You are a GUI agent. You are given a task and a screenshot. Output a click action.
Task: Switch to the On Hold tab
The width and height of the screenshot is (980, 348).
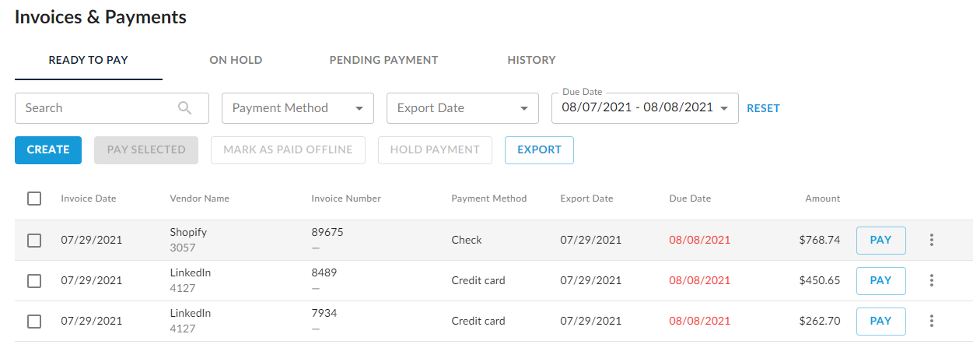pos(236,60)
